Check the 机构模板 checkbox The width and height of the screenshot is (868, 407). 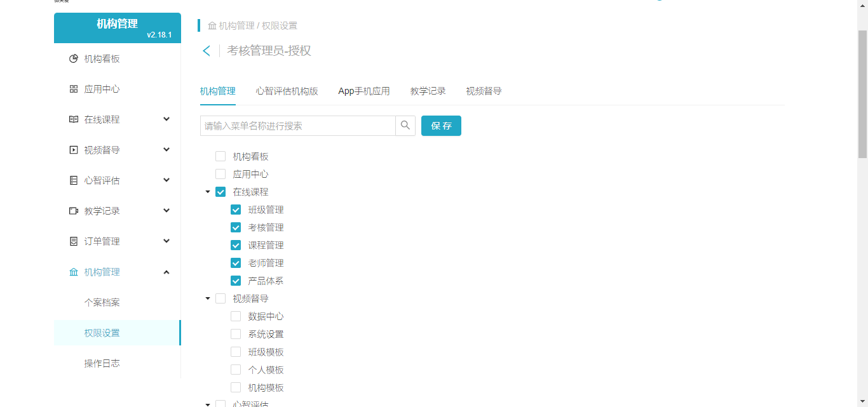(236, 387)
